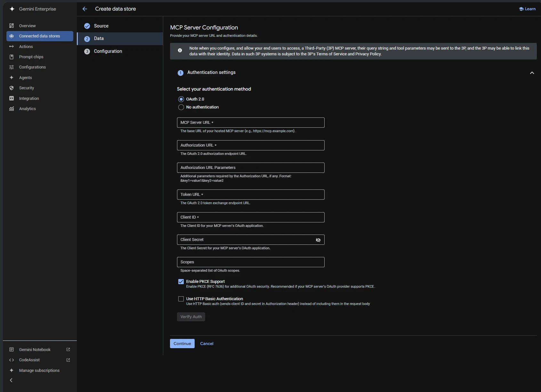Click the "Gemini Enterprise" title text
The width and height of the screenshot is (541, 392).
[x=37, y=9]
